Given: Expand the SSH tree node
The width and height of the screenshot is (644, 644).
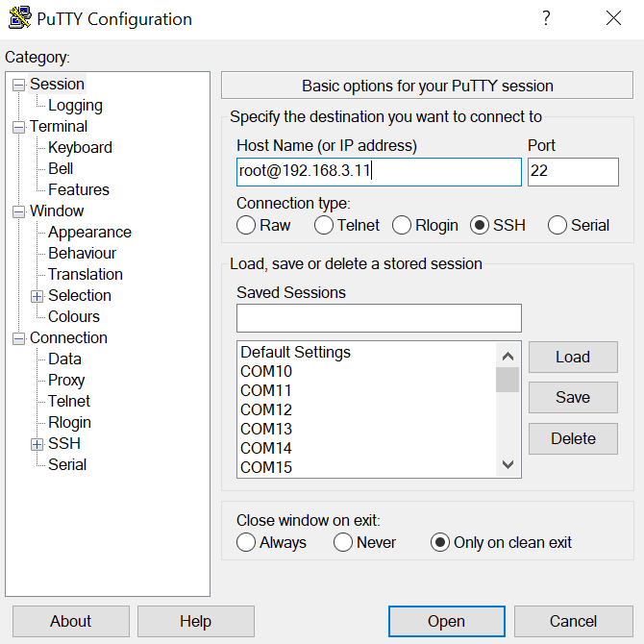Looking at the screenshot, I should (x=37, y=444).
